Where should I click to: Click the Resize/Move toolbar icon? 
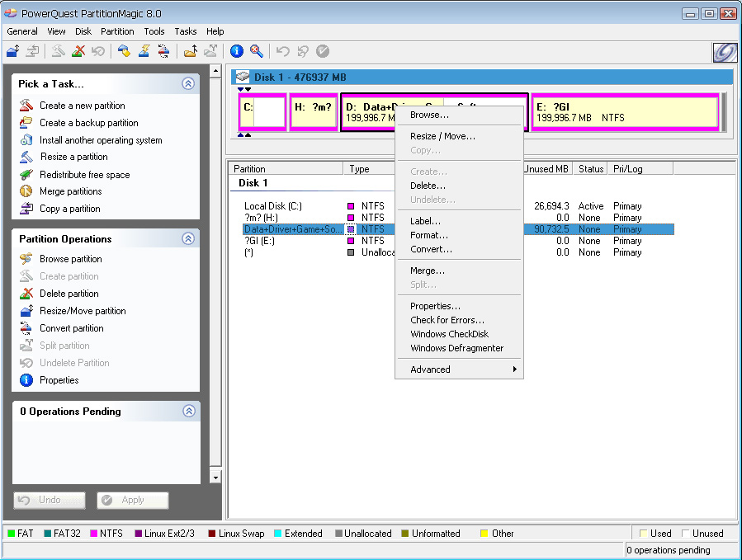click(12, 50)
